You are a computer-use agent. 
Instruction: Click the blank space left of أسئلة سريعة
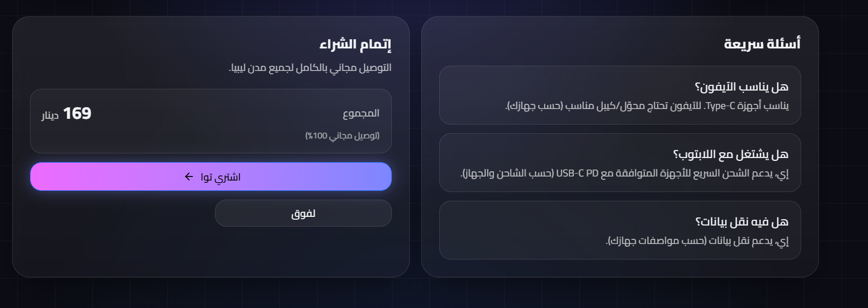pos(576,44)
